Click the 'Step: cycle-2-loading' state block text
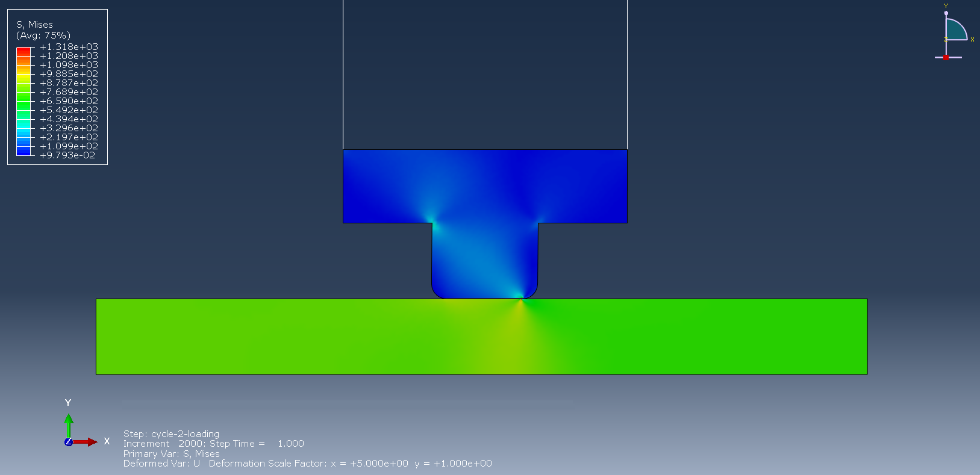980x475 pixels. tap(171, 434)
